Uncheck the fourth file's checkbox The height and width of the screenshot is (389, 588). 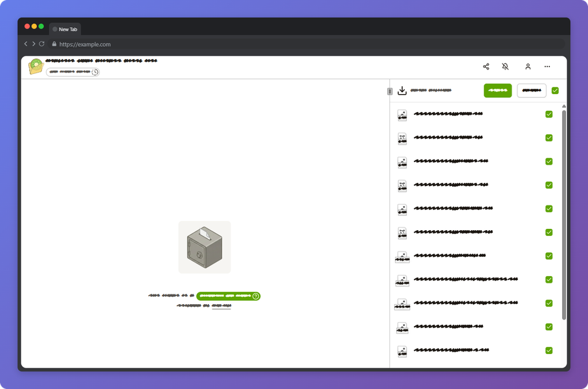tap(549, 185)
